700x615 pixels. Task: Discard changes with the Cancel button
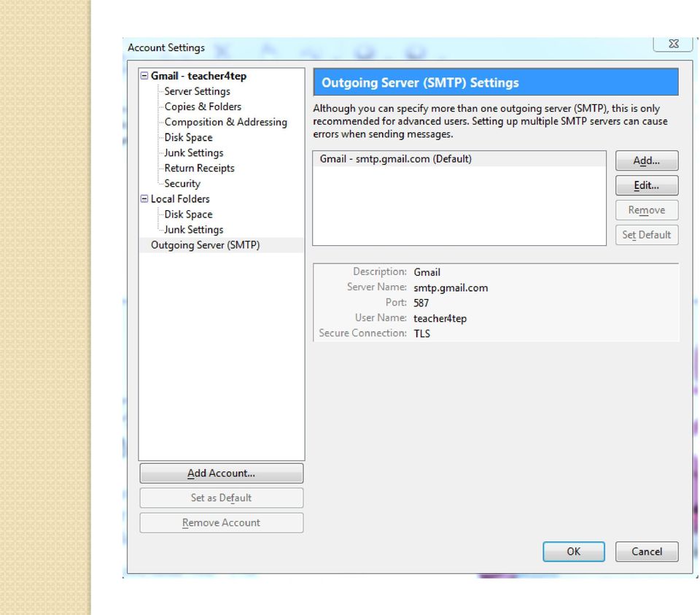647,552
